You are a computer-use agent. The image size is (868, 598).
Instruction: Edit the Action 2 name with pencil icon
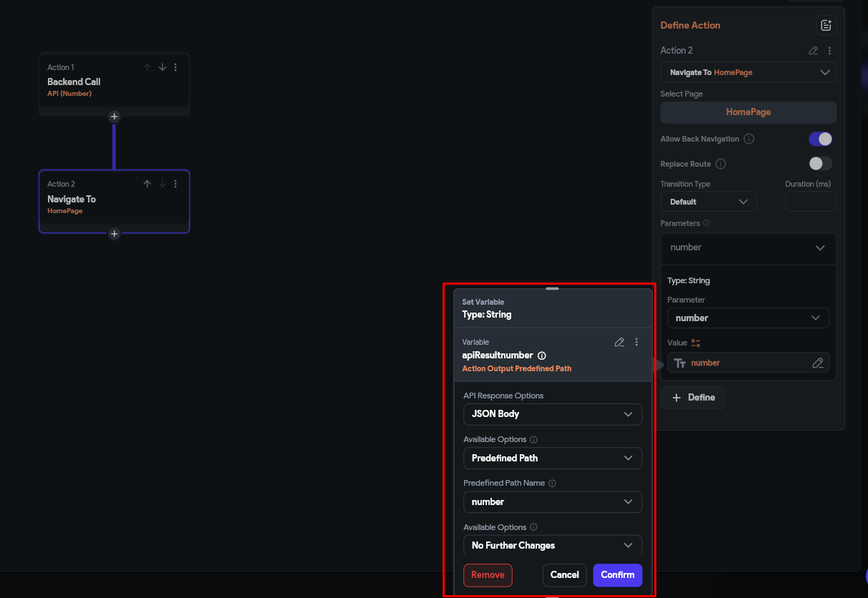coord(813,51)
